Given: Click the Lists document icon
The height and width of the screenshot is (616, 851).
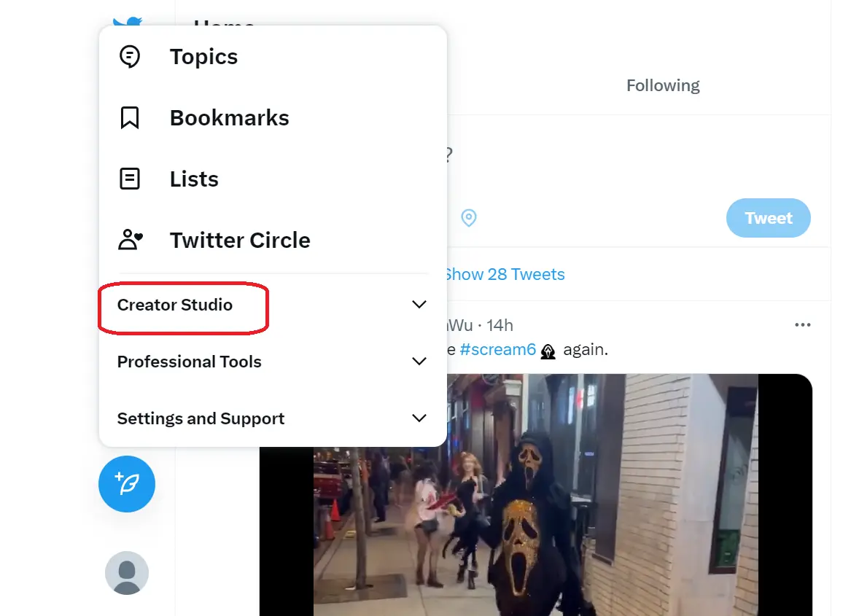Looking at the screenshot, I should pos(130,179).
